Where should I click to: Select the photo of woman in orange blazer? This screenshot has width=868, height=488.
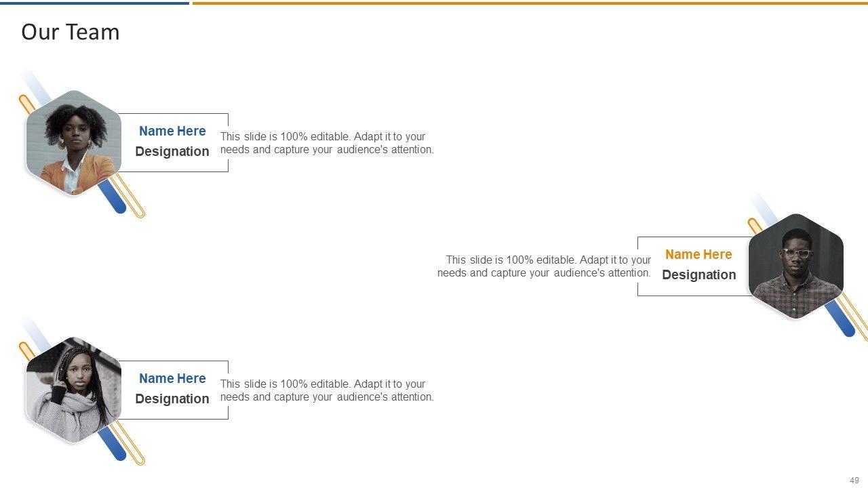click(x=73, y=143)
